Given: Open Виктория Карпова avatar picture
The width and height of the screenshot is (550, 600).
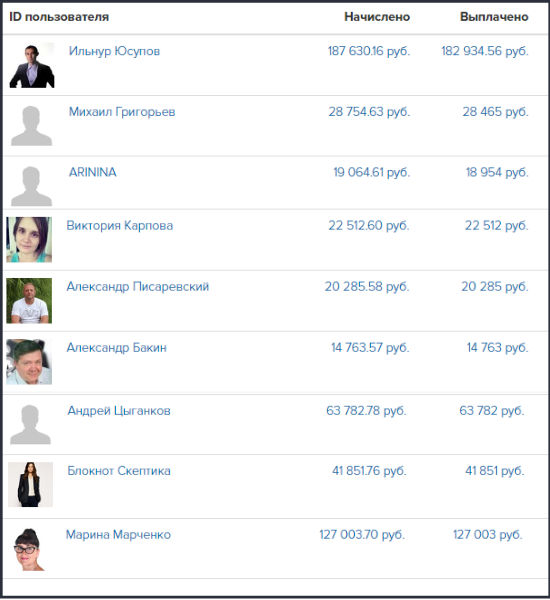Looking at the screenshot, I should pyautogui.click(x=29, y=240).
